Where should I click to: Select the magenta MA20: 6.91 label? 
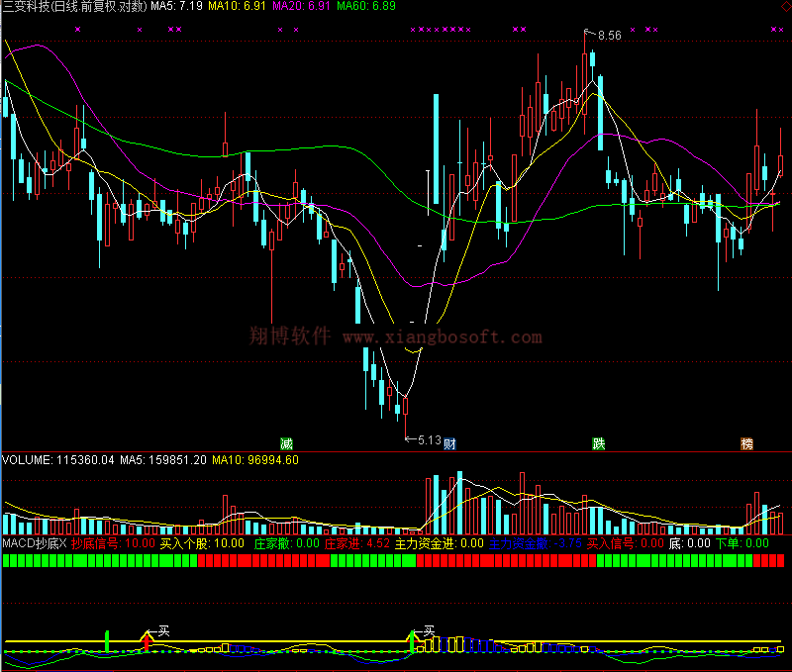point(302,6)
